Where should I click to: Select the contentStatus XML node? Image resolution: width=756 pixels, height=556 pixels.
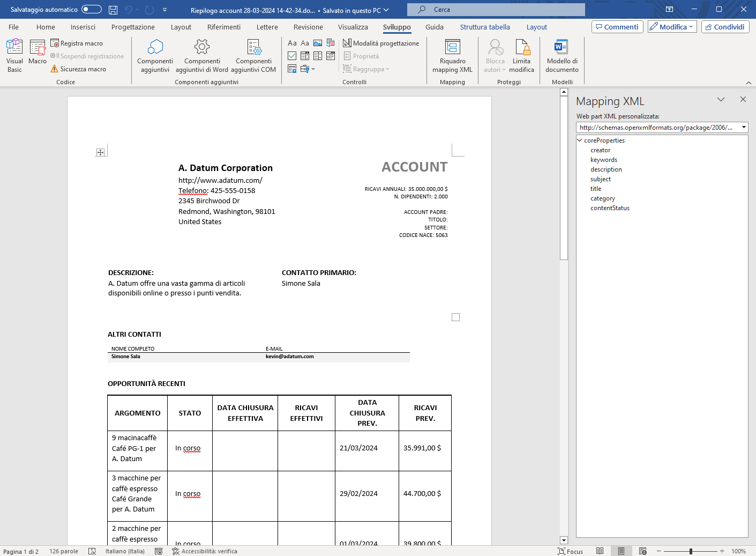(610, 208)
